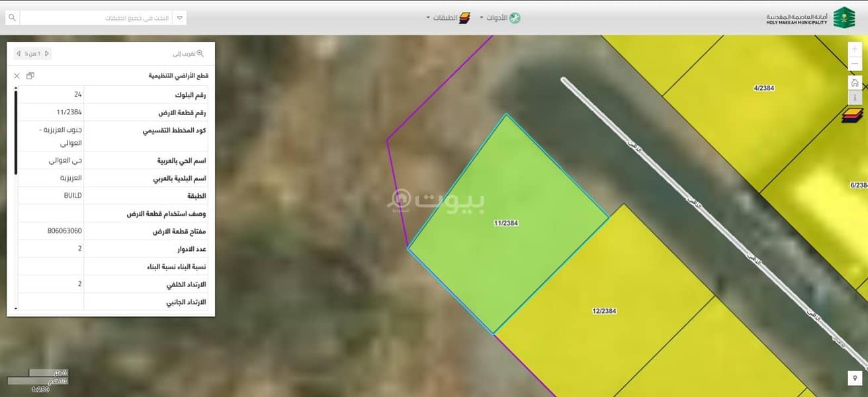The image size is (868, 397).
Task: Click the Holy Makkah Municipality logo
Action: [842, 18]
